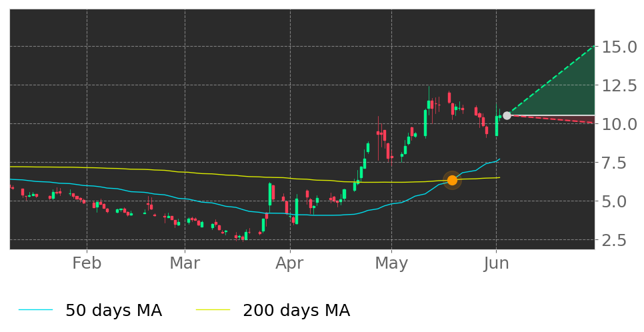The height and width of the screenshot is (332, 644).
Task: Click the 12.5 price axis label
Action: (x=619, y=85)
